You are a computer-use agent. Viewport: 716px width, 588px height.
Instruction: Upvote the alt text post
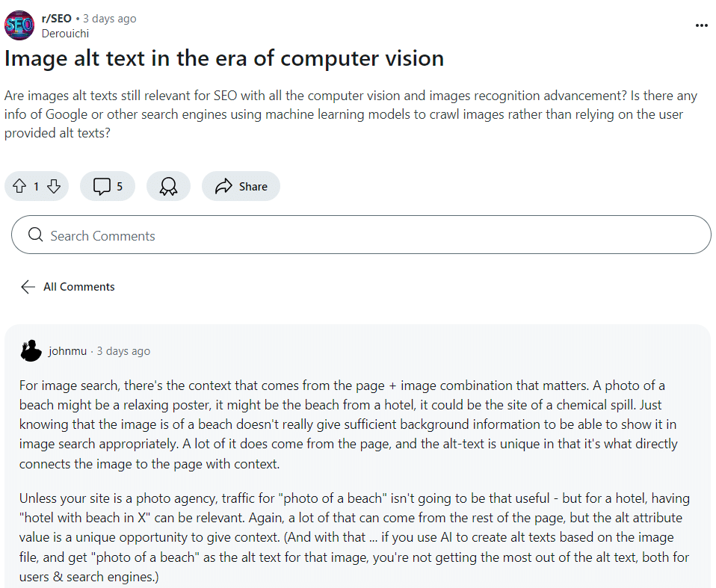19,187
